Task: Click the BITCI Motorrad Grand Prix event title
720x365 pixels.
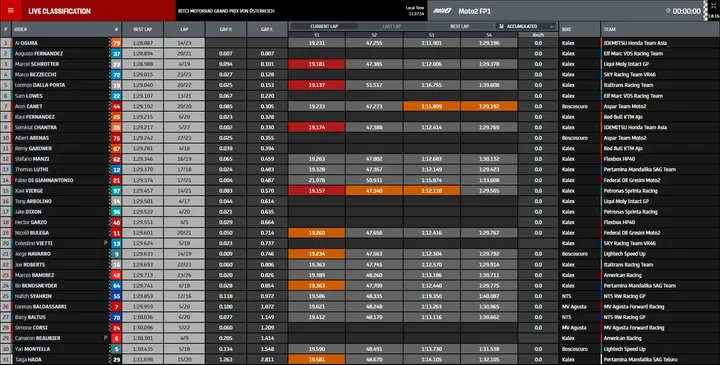Action: tap(226, 11)
